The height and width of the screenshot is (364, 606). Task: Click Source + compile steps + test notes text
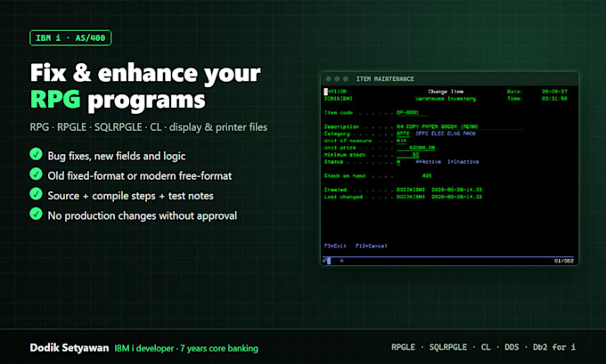pos(130,196)
